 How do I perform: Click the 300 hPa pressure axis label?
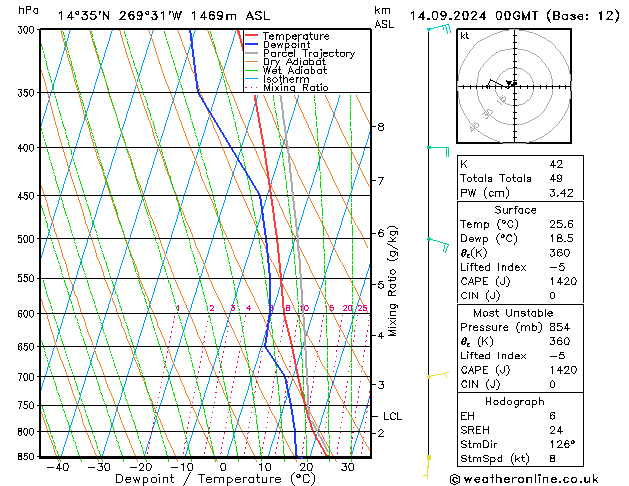click(28, 30)
